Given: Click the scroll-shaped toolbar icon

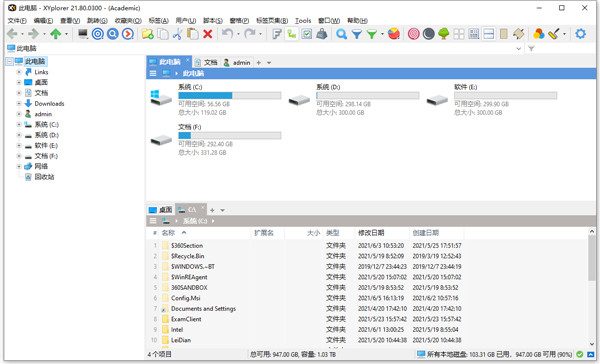Looking at the screenshot, I should [x=518, y=34].
